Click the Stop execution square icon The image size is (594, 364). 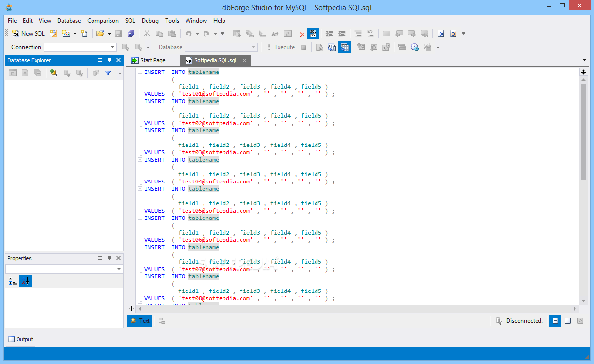click(x=303, y=47)
